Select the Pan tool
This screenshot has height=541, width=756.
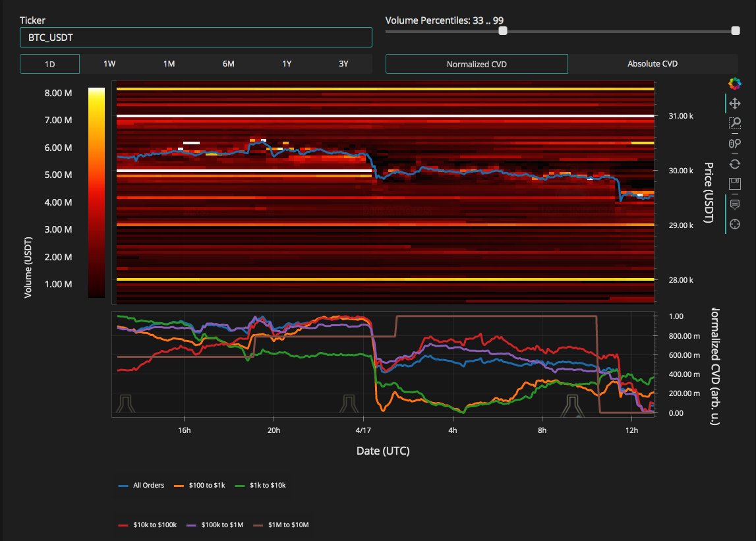click(735, 103)
